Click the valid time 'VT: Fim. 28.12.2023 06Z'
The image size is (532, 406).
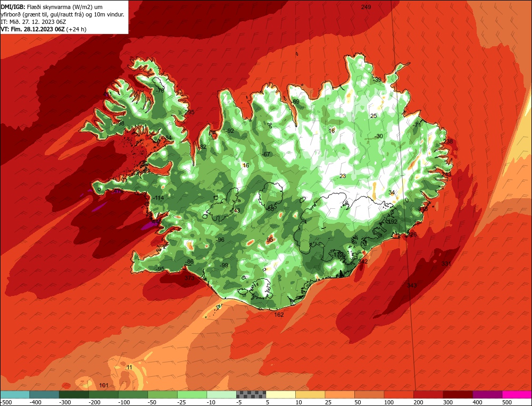(x=32, y=29)
